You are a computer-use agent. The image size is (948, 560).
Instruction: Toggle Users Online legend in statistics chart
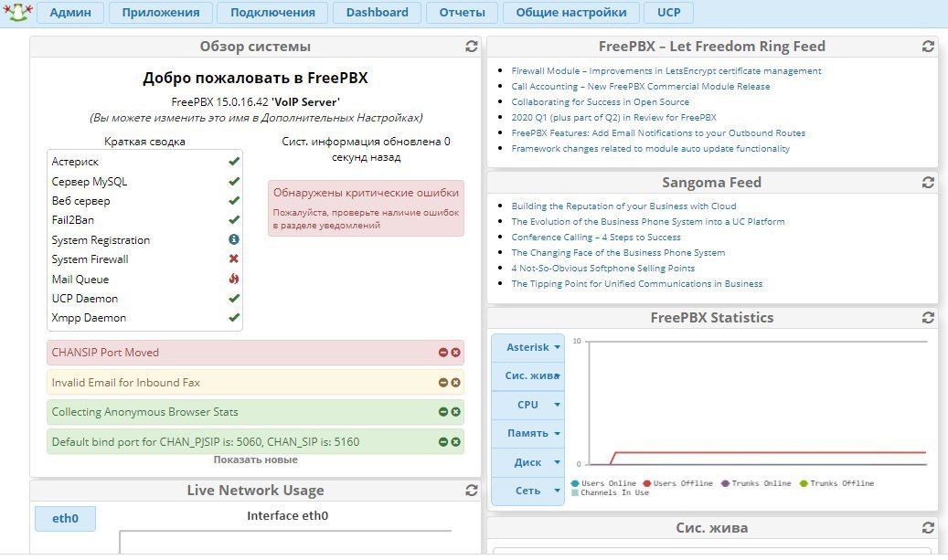(603, 483)
